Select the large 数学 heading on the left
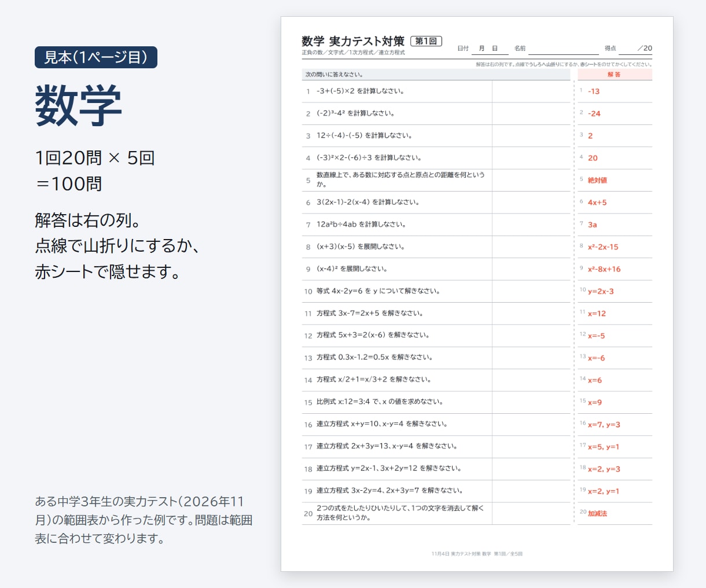706x588 pixels. point(79,105)
